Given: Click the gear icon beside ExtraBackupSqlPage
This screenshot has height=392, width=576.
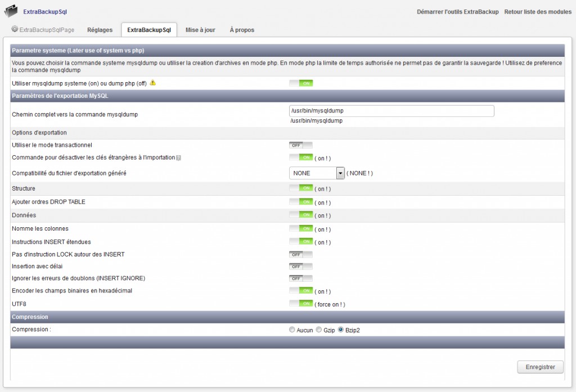Looking at the screenshot, I should click(x=15, y=29).
